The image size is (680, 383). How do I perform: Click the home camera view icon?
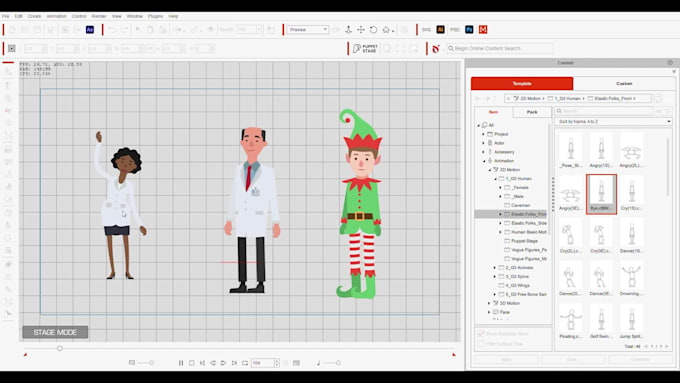coord(386,29)
